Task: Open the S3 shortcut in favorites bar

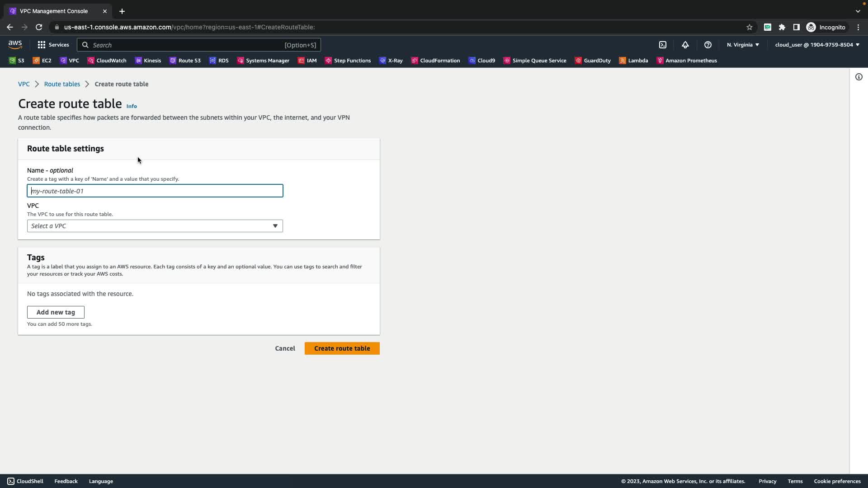Action: click(x=17, y=61)
